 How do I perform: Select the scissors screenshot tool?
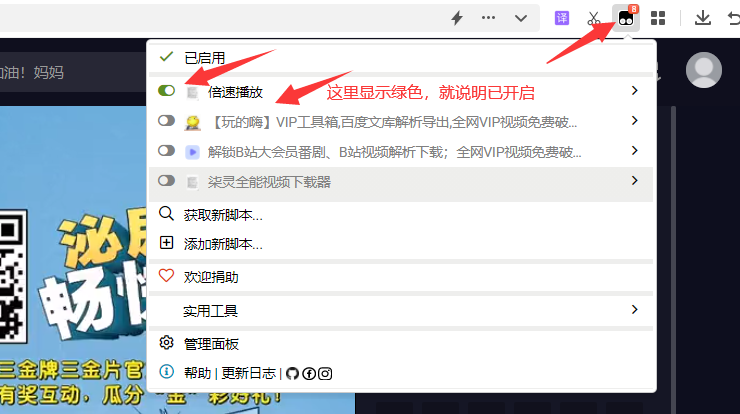(594, 18)
